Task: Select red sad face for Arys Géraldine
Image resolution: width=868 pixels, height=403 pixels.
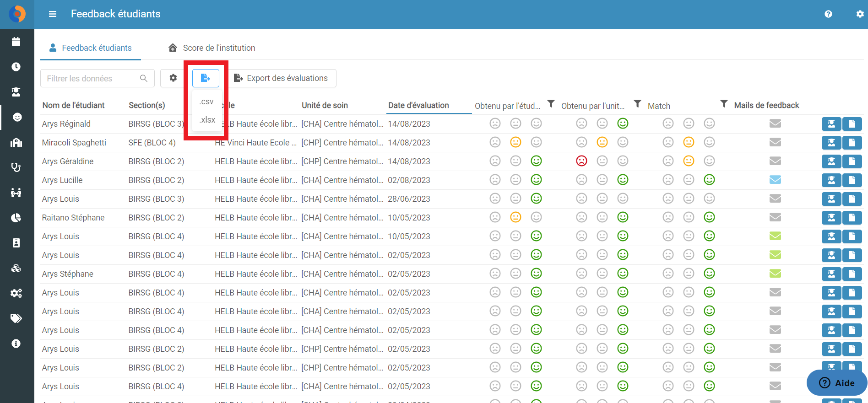Action: [x=581, y=161]
